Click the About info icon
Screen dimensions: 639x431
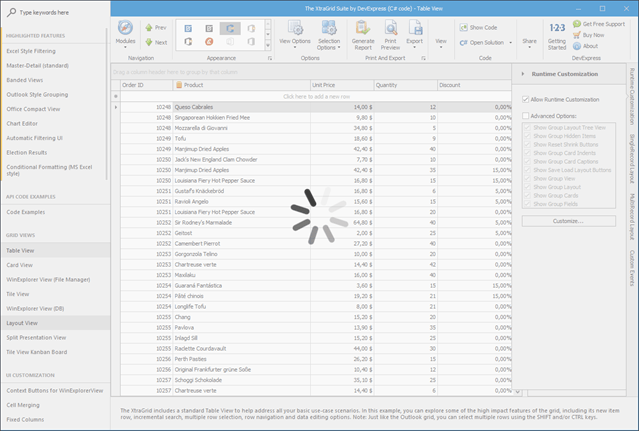577,46
